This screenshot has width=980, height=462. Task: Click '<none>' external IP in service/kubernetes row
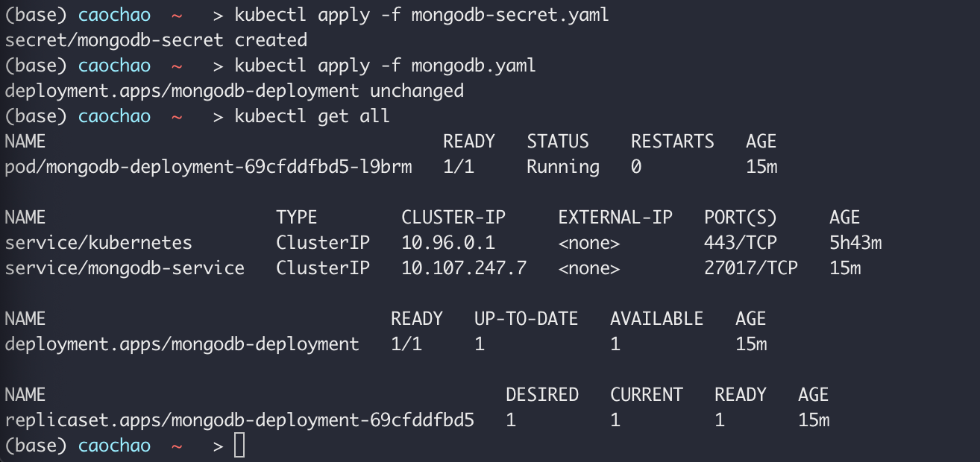589,243
